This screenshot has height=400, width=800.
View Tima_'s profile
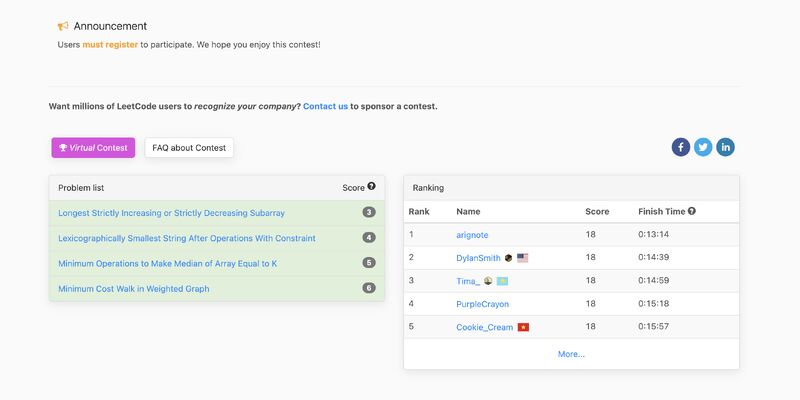click(x=468, y=281)
